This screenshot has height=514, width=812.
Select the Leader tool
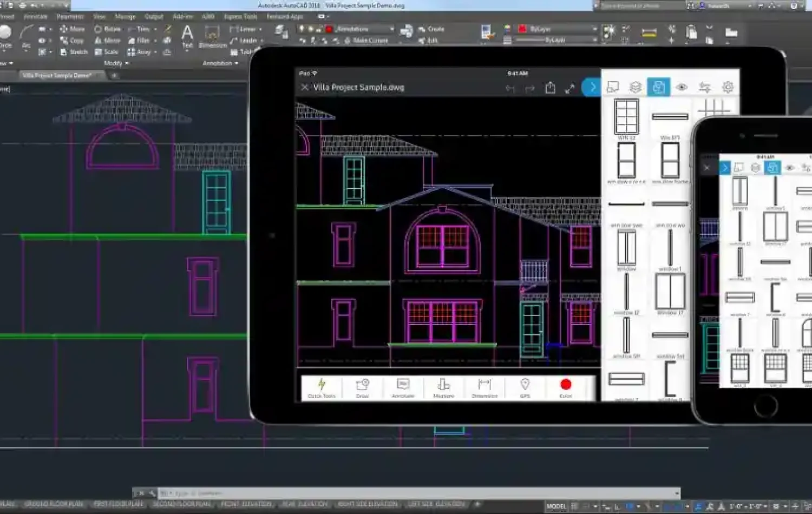[244, 41]
